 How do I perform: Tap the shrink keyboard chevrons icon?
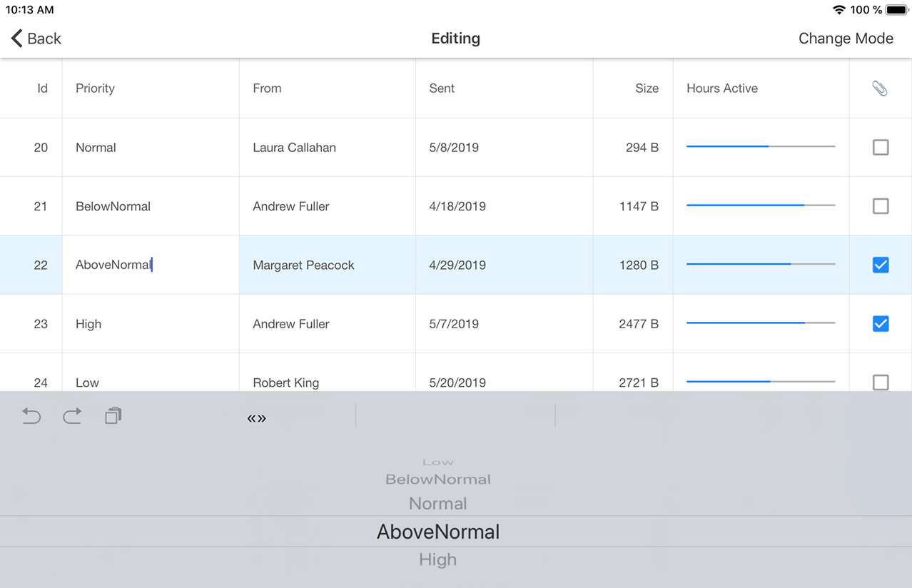coord(256,418)
